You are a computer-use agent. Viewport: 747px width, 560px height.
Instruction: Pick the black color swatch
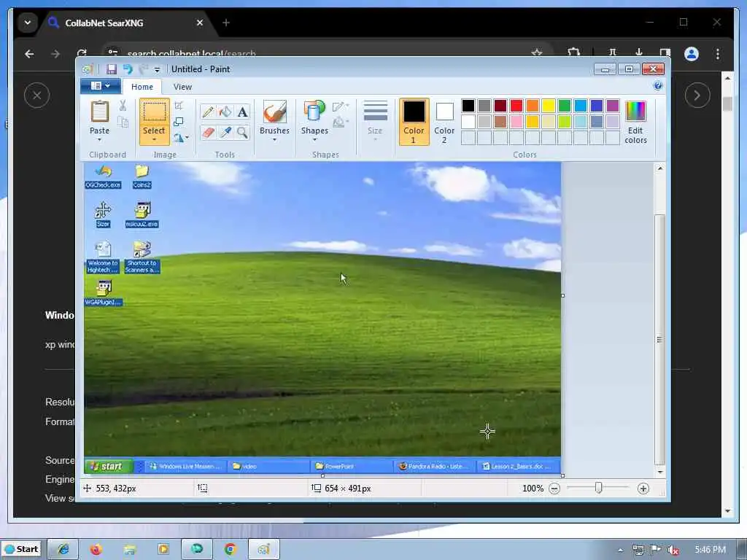click(468, 106)
